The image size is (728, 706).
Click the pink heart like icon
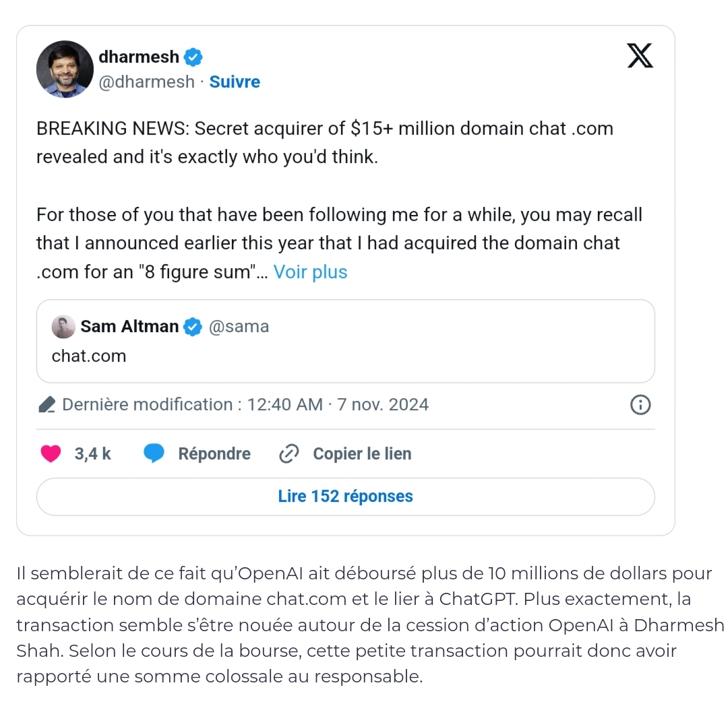click(51, 453)
